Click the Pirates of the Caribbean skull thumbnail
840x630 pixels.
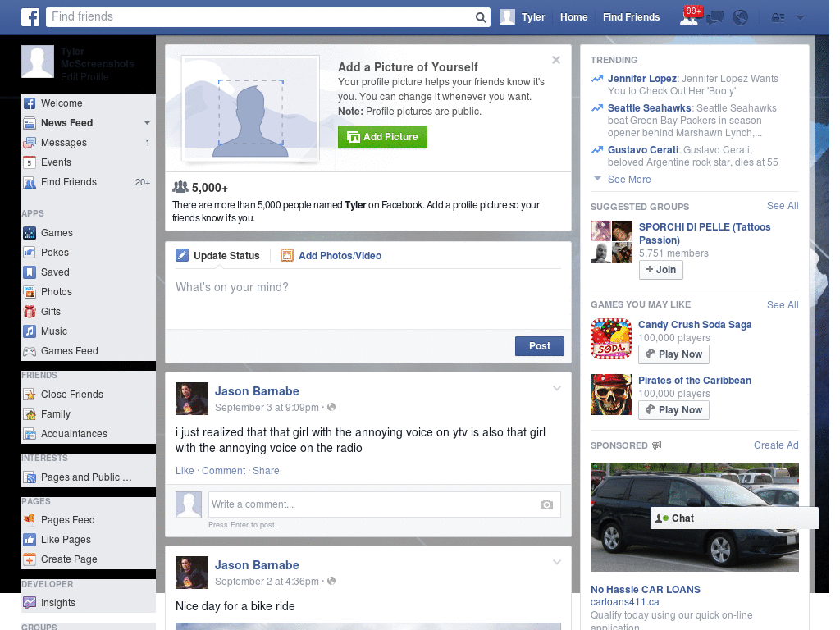[610, 395]
